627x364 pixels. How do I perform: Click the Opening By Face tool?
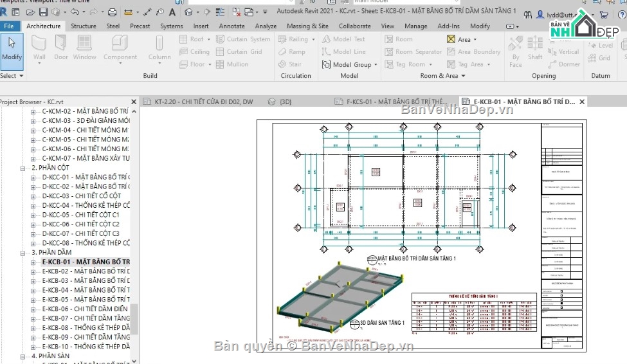[x=516, y=51]
